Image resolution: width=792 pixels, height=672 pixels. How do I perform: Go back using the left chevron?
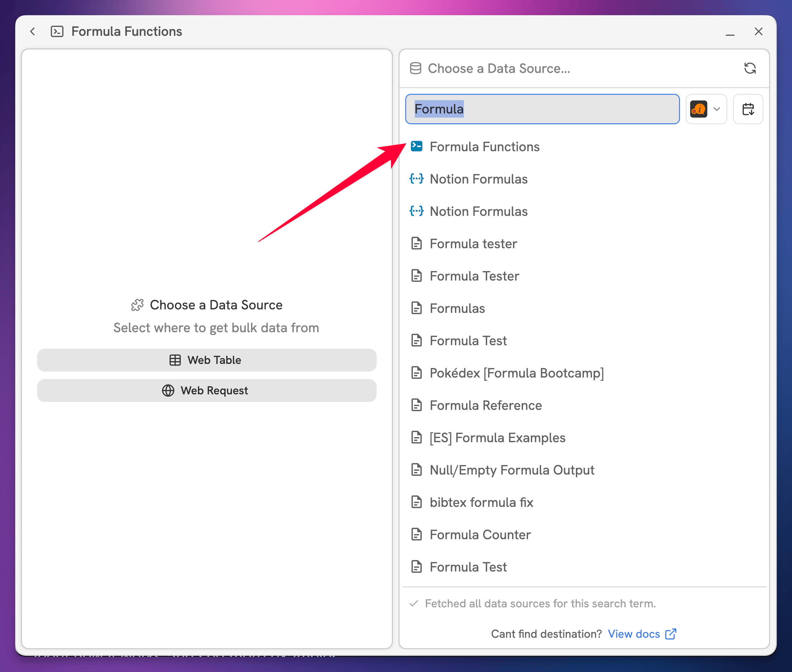(x=33, y=31)
